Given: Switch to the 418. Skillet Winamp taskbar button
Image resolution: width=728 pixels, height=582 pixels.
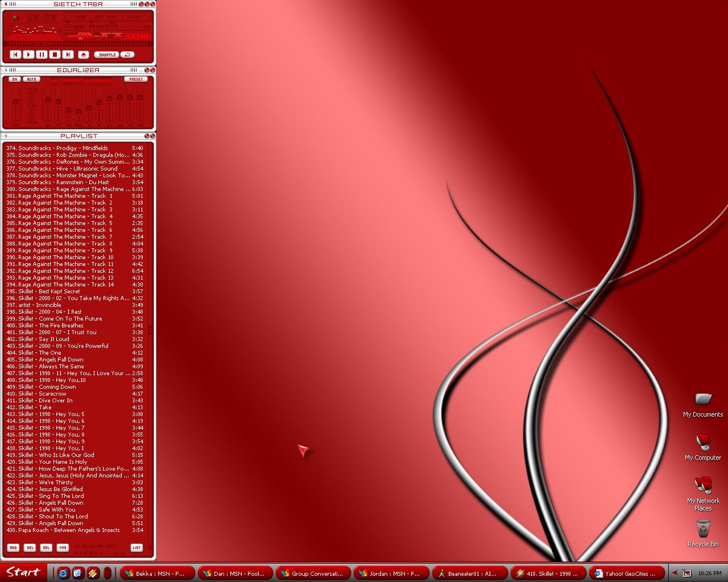Looking at the screenshot, I should point(547,573).
